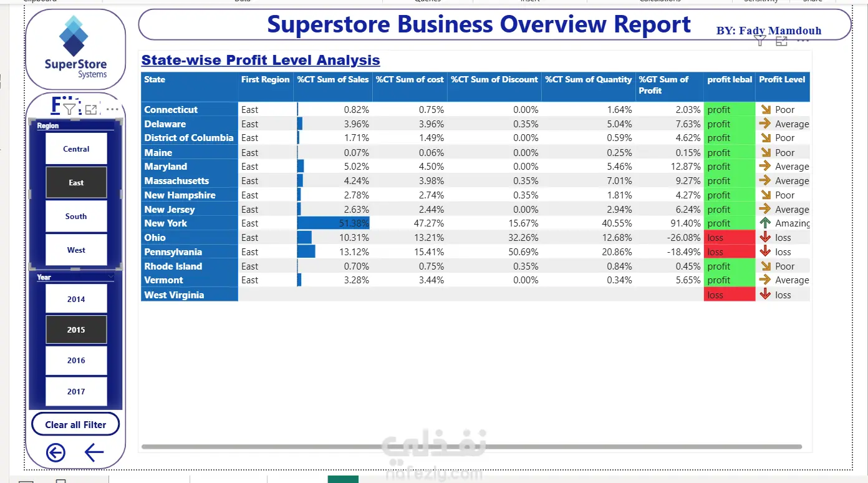
Task: Click the Region slicer header label
Action: [48, 125]
